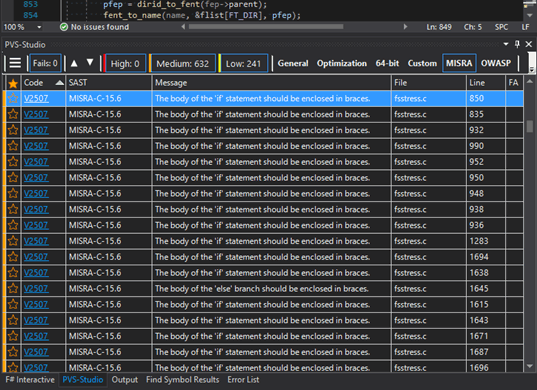Screen dimensions: 537x390
Task: Go to next warning with down arrow
Action: (90, 62)
